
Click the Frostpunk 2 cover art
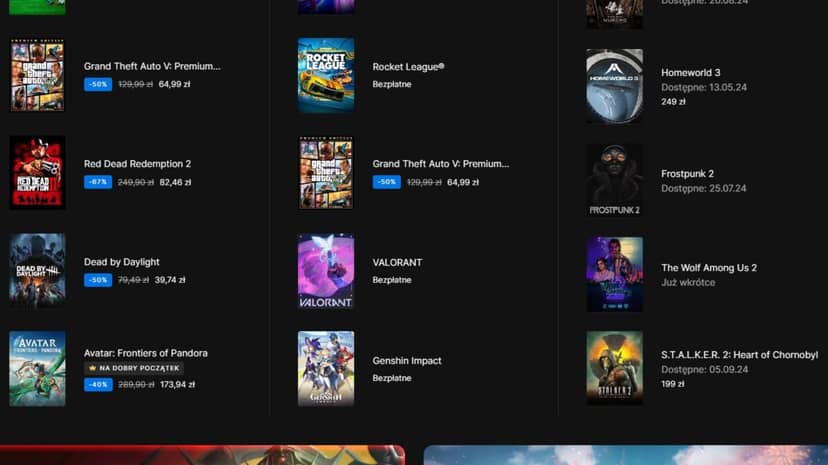tap(615, 180)
